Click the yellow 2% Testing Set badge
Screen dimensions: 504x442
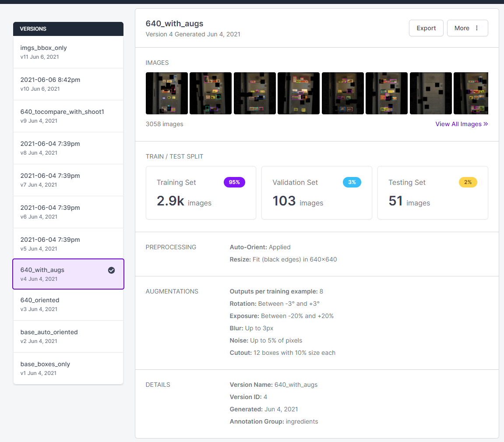coord(468,182)
